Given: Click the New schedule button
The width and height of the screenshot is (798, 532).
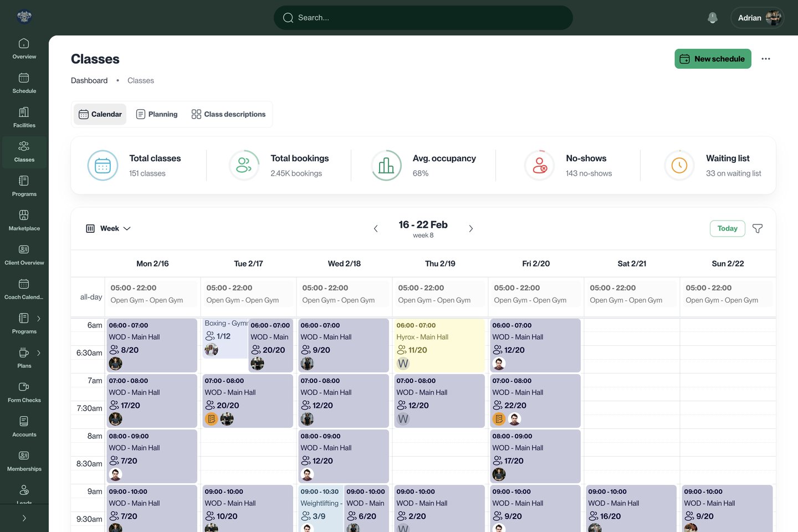Looking at the screenshot, I should tap(713, 59).
